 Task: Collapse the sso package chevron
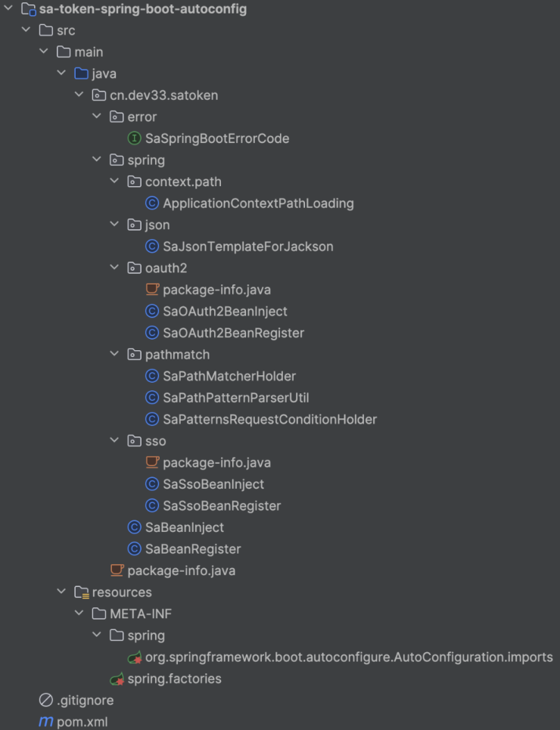(114, 440)
